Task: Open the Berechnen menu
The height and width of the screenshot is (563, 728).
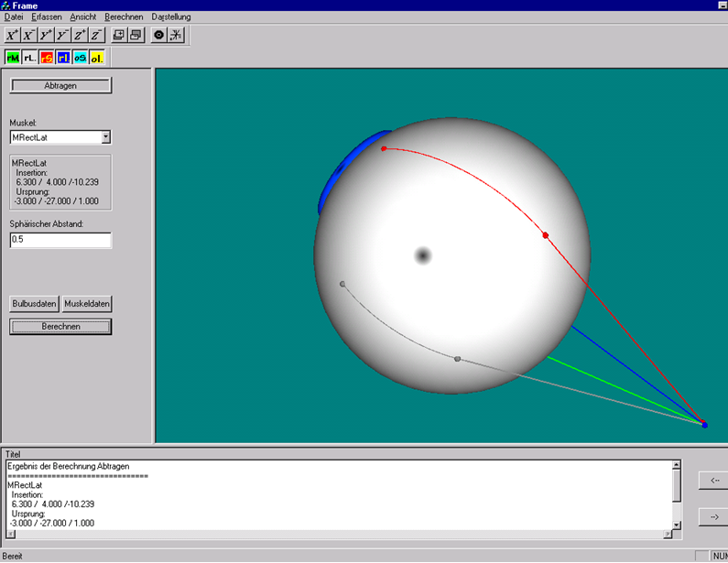Action: pyautogui.click(x=124, y=16)
